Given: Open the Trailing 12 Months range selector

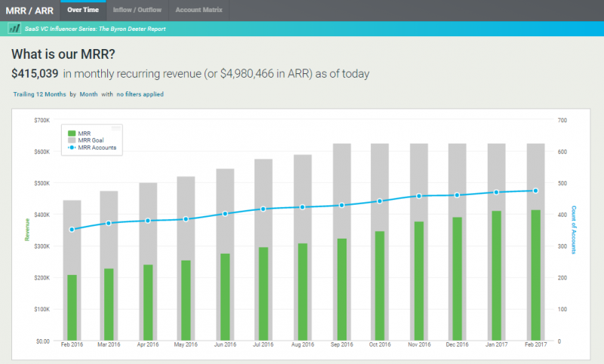Looking at the screenshot, I should 39,94.
